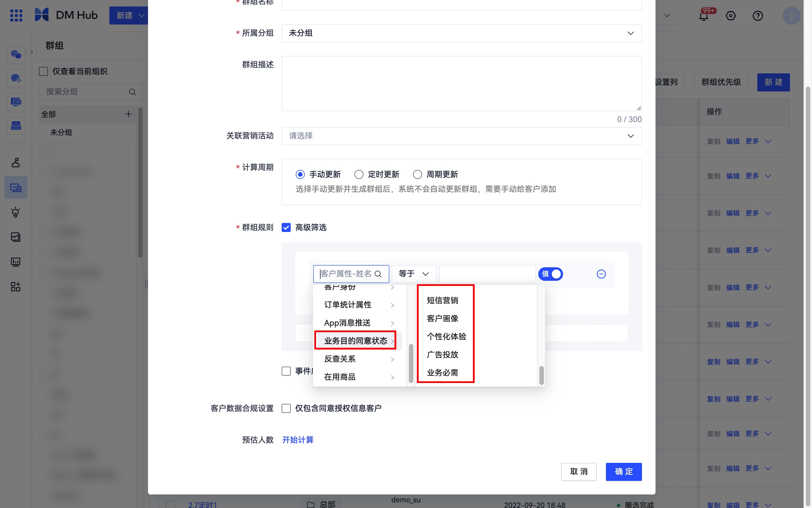Open the 2.7定时1 group link

[x=203, y=504]
